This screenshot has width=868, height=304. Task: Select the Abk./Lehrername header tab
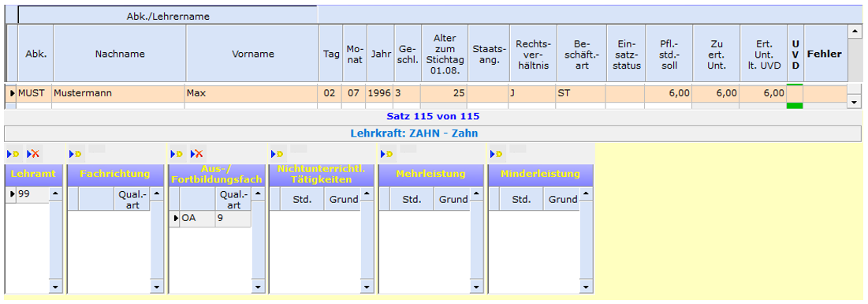168,16
